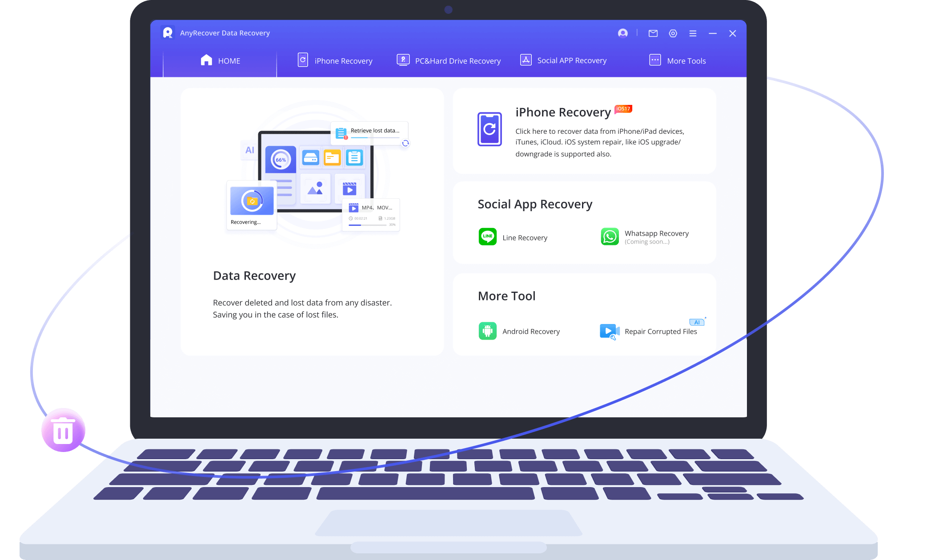This screenshot has height=560, width=927.
Task: Click the Data Recovery illustration
Action: (317, 175)
